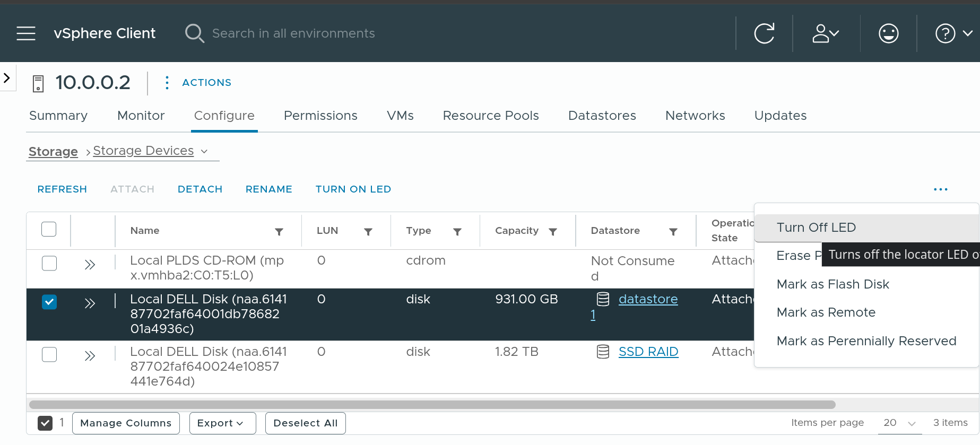The width and height of the screenshot is (980, 445).
Task: Click the cdrom type cell
Action: [x=426, y=260]
